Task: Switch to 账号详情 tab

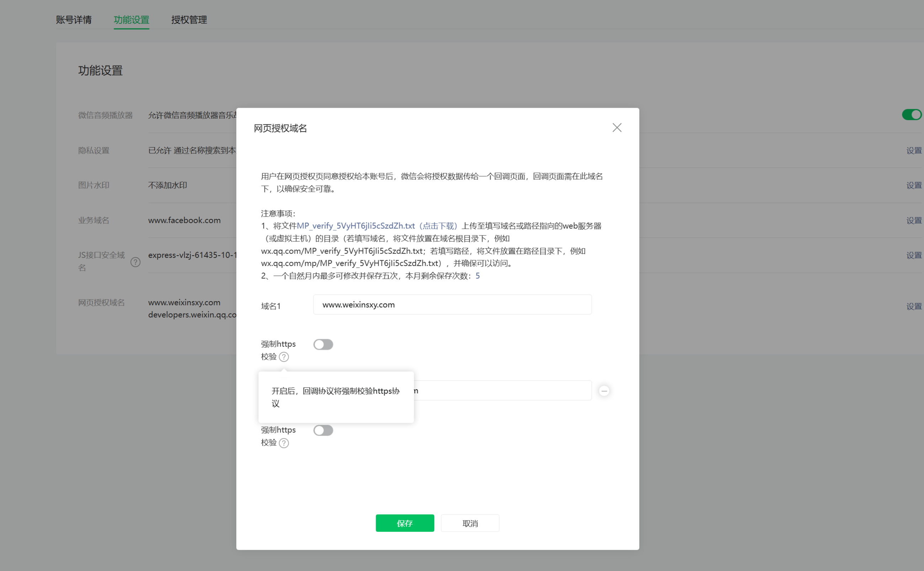Action: point(74,20)
